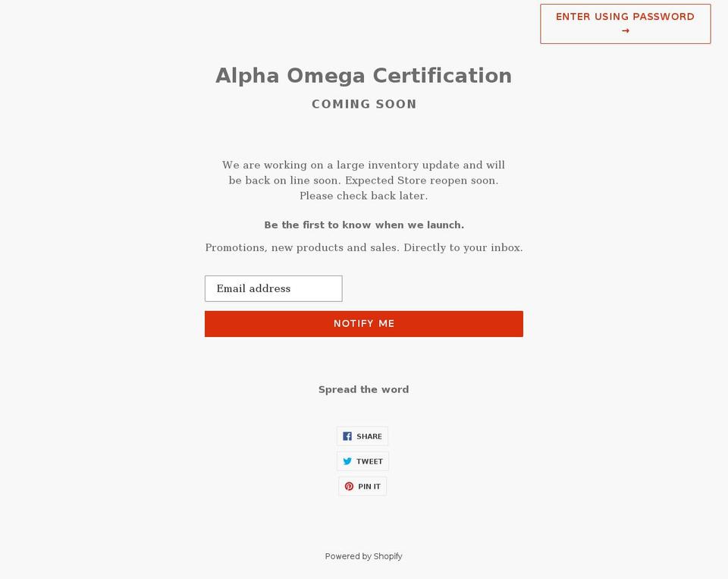Click the Email address input field
Image resolution: width=728 pixels, height=579 pixels.
click(273, 288)
